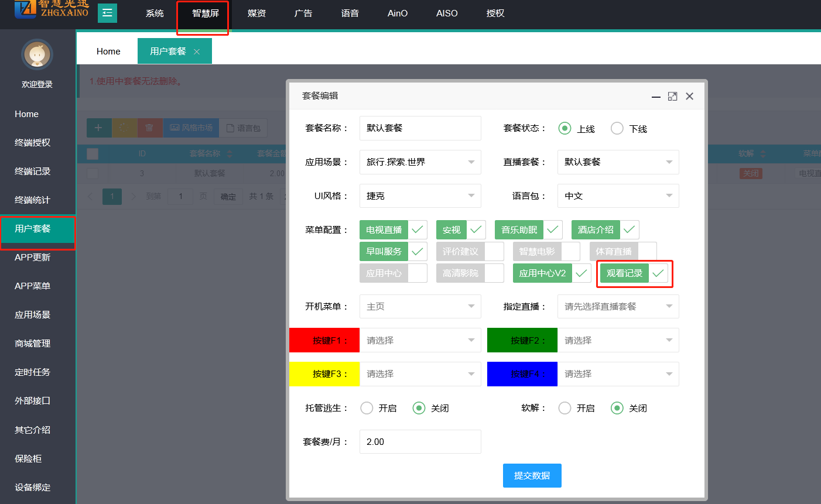Click the green plus add button
Viewport: 821px width, 504px height.
click(x=98, y=128)
